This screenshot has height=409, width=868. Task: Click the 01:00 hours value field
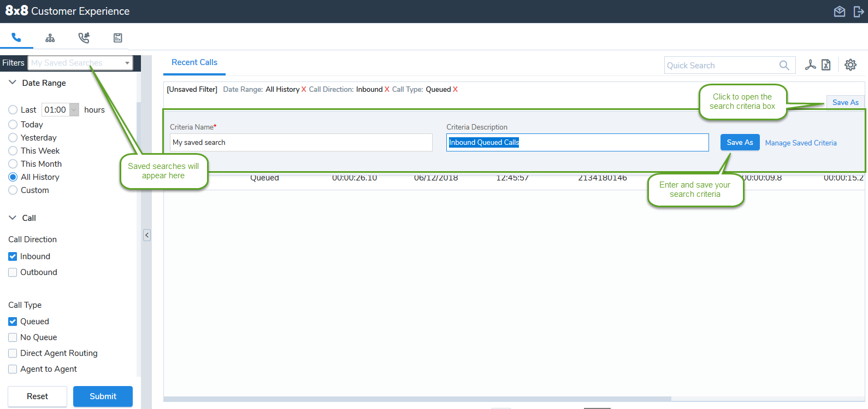tap(55, 110)
